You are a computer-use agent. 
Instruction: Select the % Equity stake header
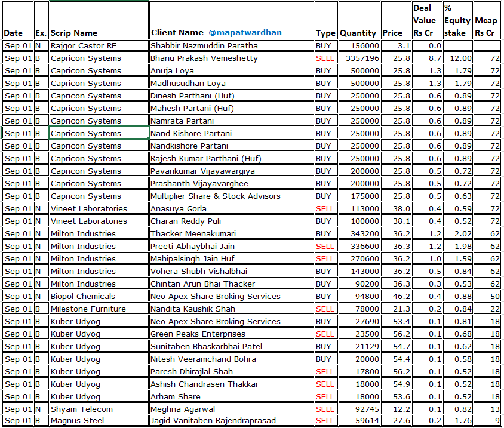click(457, 20)
